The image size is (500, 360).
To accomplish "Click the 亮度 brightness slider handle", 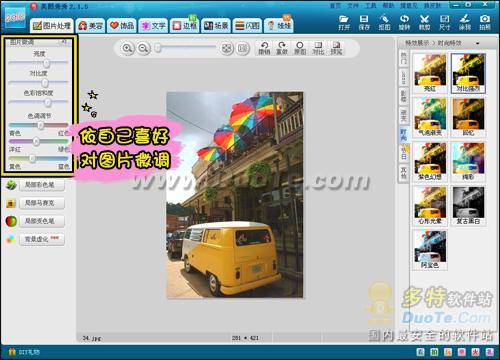I will tap(46, 63).
